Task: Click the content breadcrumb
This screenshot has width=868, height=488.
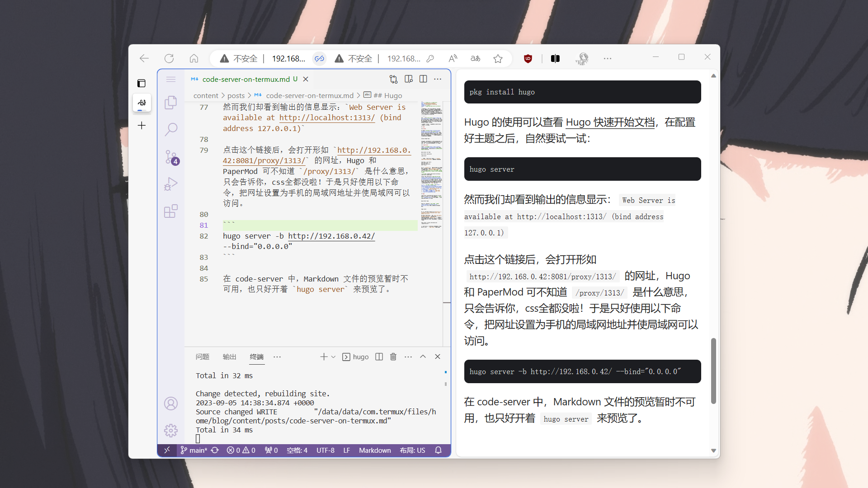Action: click(x=206, y=96)
